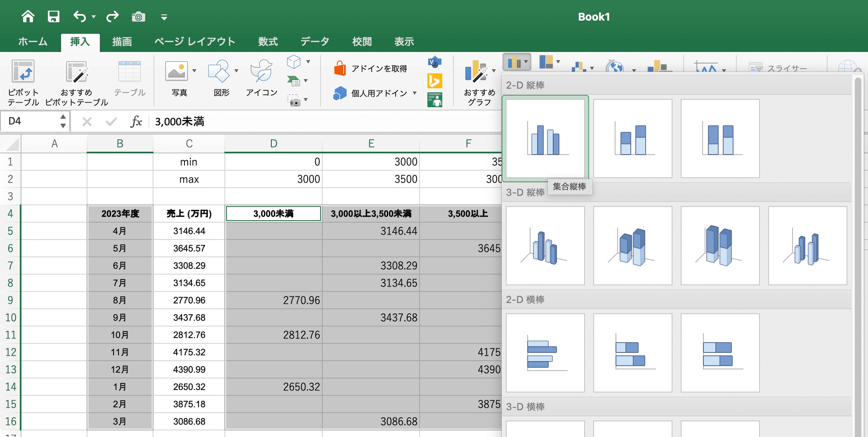Pick the 2-D 100% stacked bar chart
The height and width of the screenshot is (437, 868).
(x=720, y=353)
